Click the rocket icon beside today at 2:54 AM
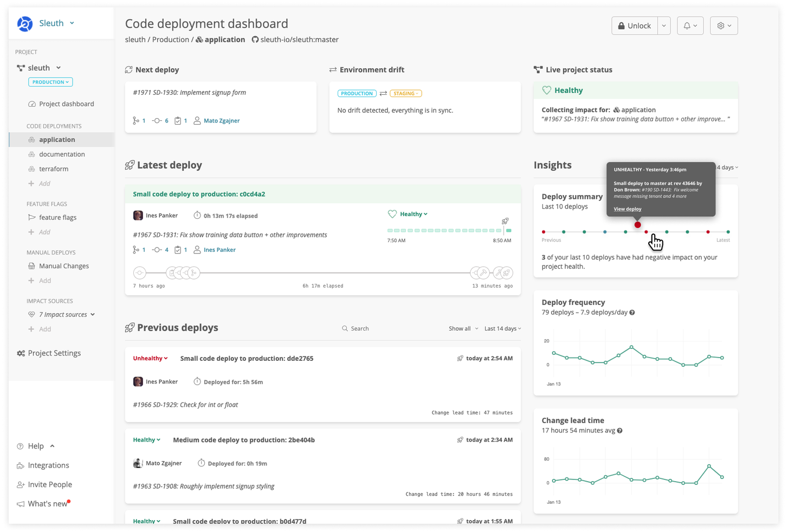This screenshot has height=532, width=788. point(460,358)
